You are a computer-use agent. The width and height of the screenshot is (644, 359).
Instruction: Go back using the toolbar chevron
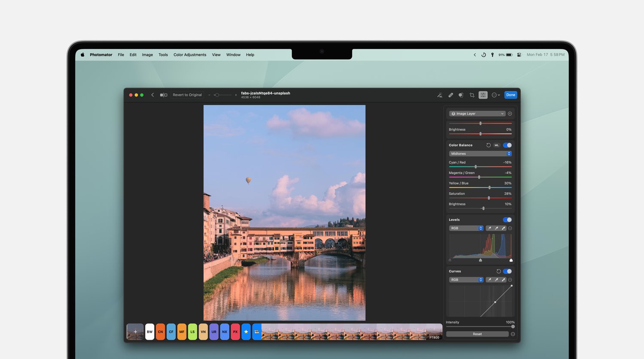pyautogui.click(x=152, y=95)
